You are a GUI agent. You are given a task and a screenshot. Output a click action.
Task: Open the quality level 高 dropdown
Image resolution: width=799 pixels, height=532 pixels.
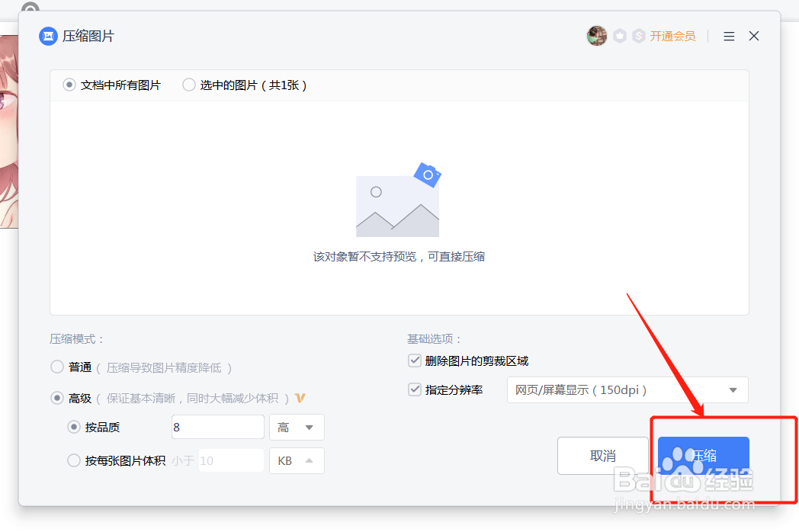297,427
